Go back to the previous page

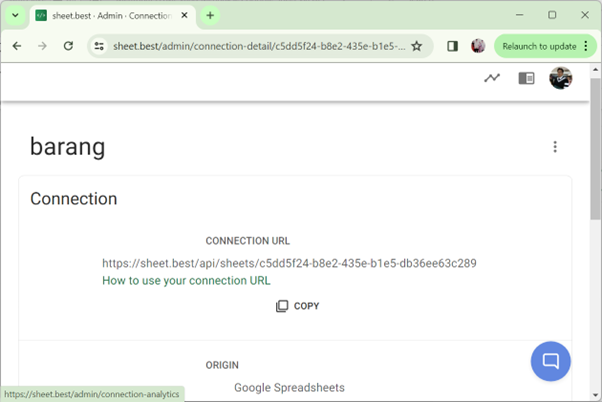click(x=17, y=46)
